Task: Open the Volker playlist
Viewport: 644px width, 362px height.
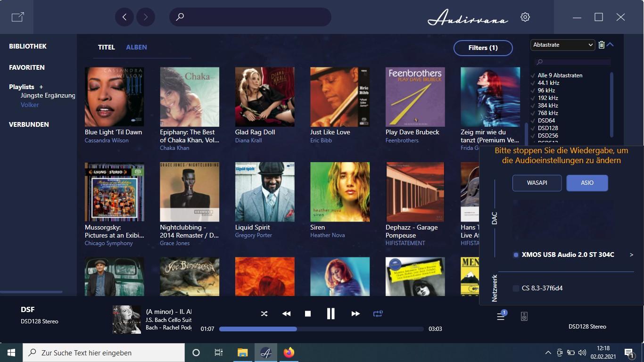Action: pos(30,105)
